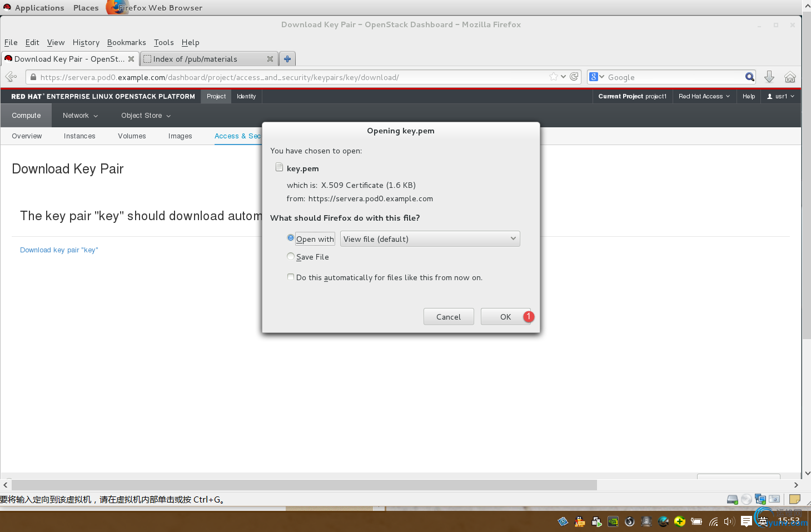Screen dimensions: 811x532
Task: Click the Firefox icon in the GNOME top bar
Action: pyautogui.click(x=117, y=7)
